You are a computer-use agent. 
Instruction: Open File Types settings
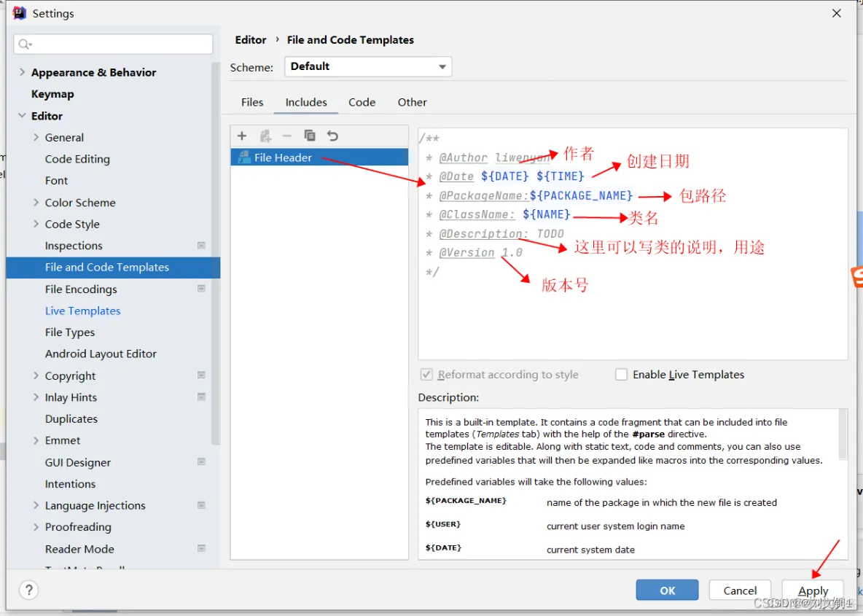point(70,332)
